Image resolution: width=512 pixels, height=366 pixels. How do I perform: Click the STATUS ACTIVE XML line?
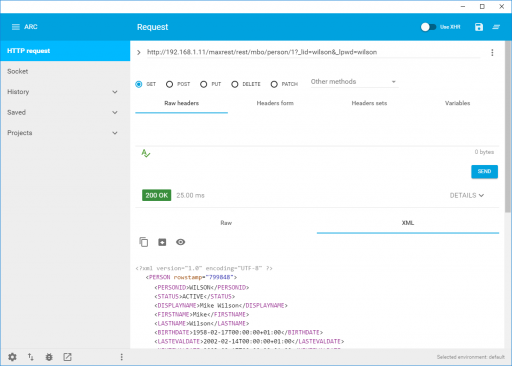click(x=195, y=296)
